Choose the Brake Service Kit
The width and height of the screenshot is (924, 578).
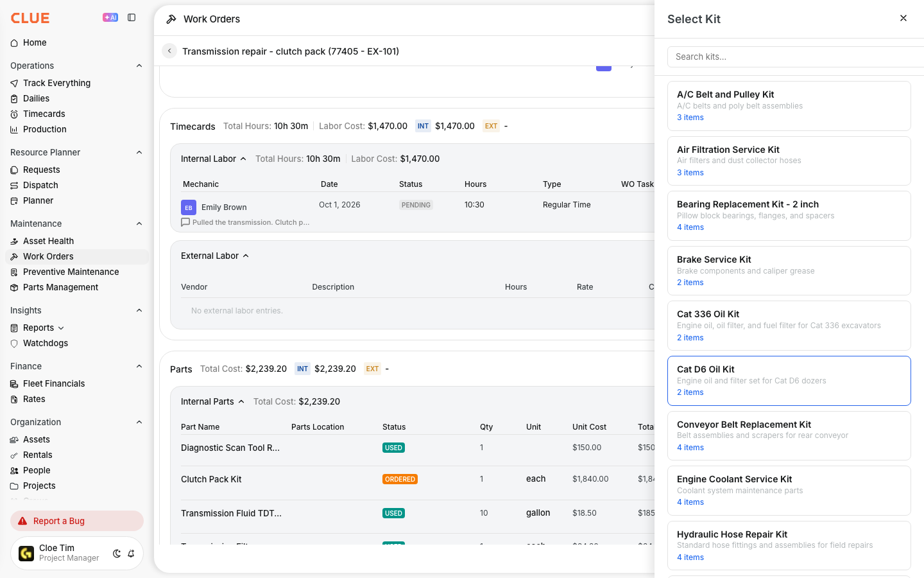789,271
